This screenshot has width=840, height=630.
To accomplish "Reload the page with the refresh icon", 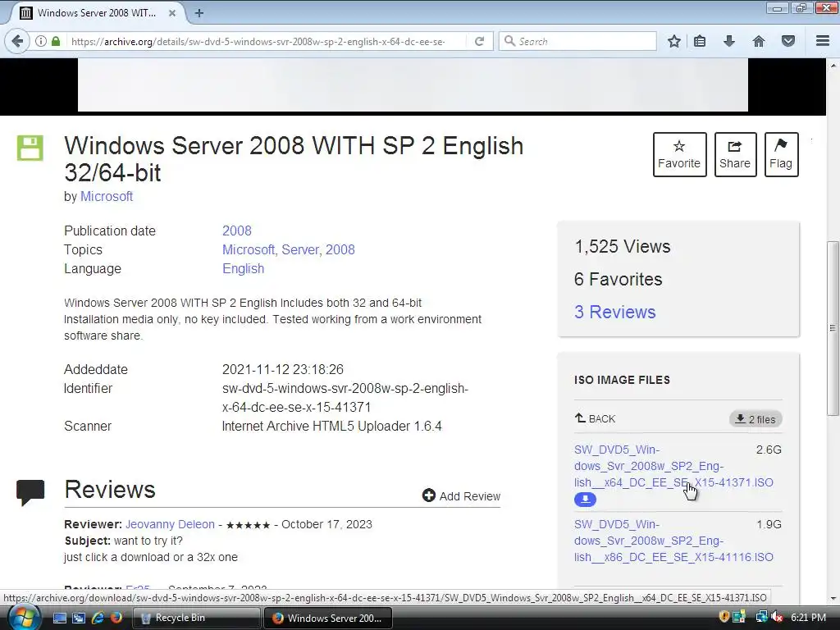I will pos(479,41).
